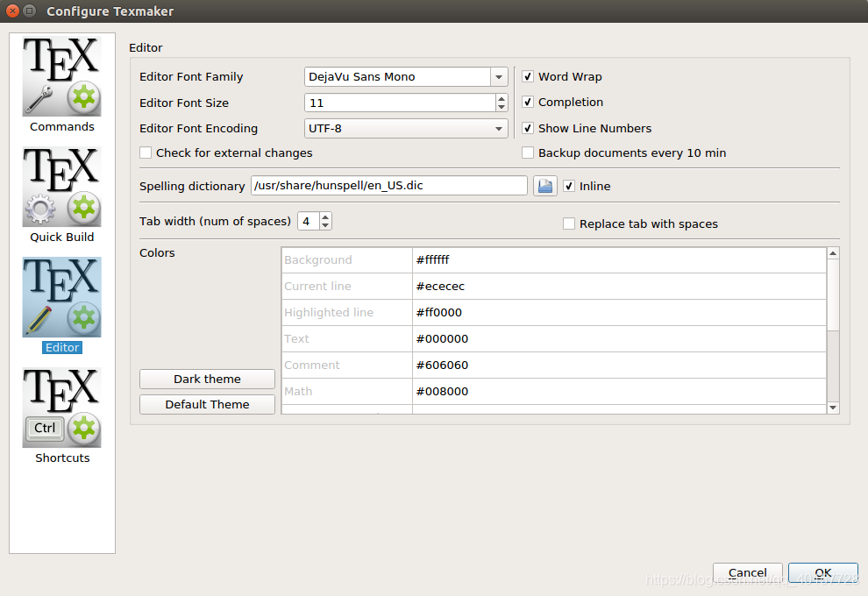
Task: Toggle the Word Wrap checkbox
Action: [x=528, y=76]
